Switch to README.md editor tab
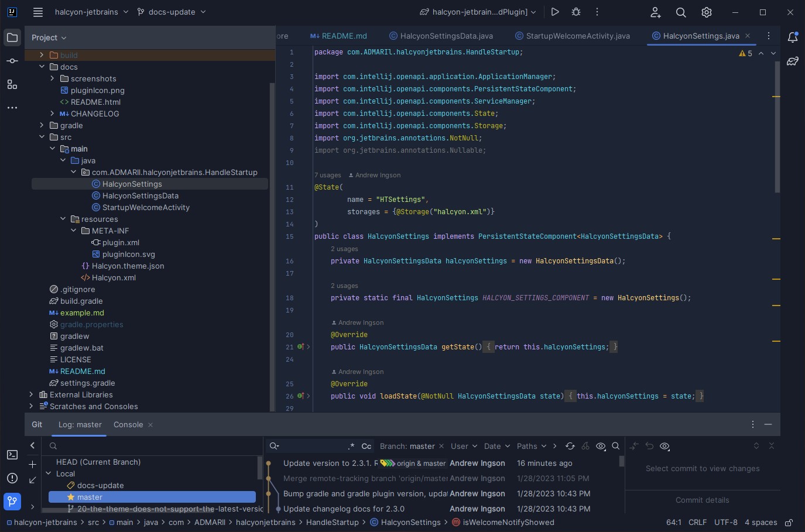Image resolution: width=805 pixels, height=532 pixels. click(x=339, y=36)
